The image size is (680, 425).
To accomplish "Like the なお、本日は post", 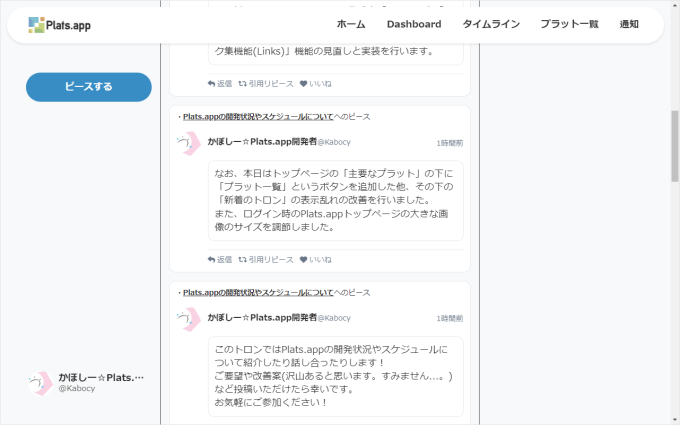I will coord(316,259).
